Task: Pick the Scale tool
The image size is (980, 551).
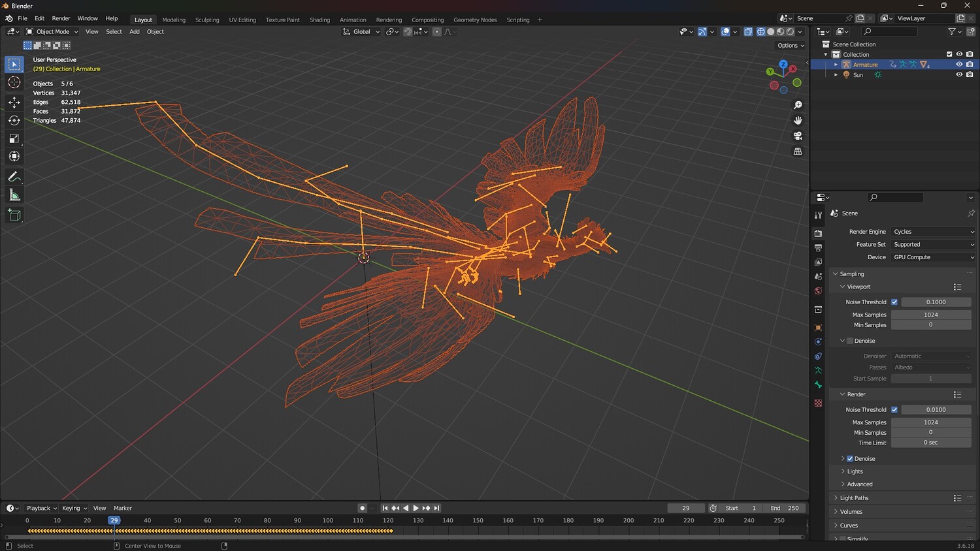Action: coord(14,138)
